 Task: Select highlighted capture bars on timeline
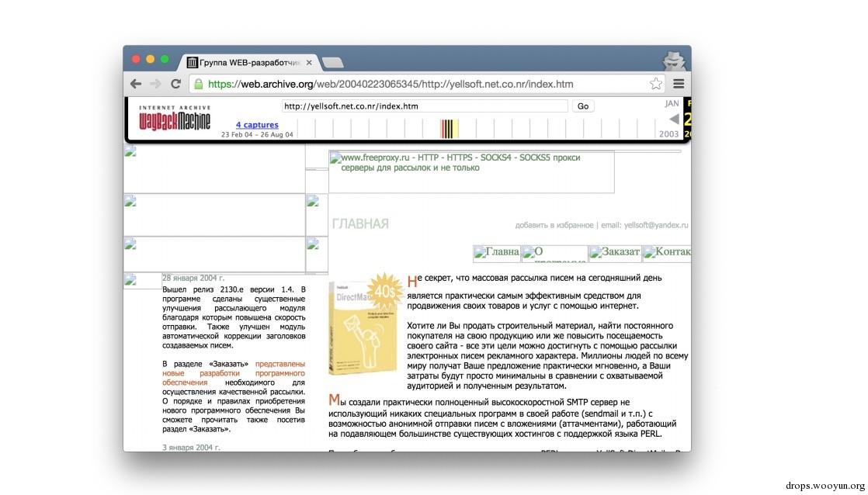pyautogui.click(x=450, y=128)
